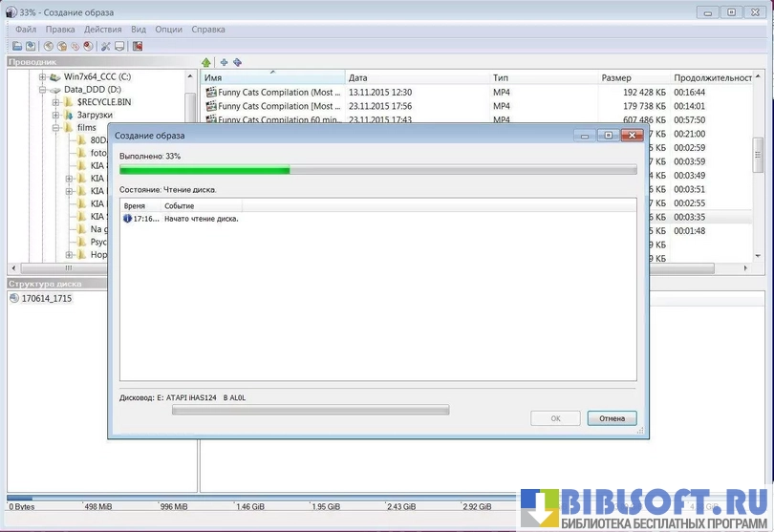Click the save project toolbar icon
Image resolution: width=774 pixels, height=532 pixels.
[31, 46]
